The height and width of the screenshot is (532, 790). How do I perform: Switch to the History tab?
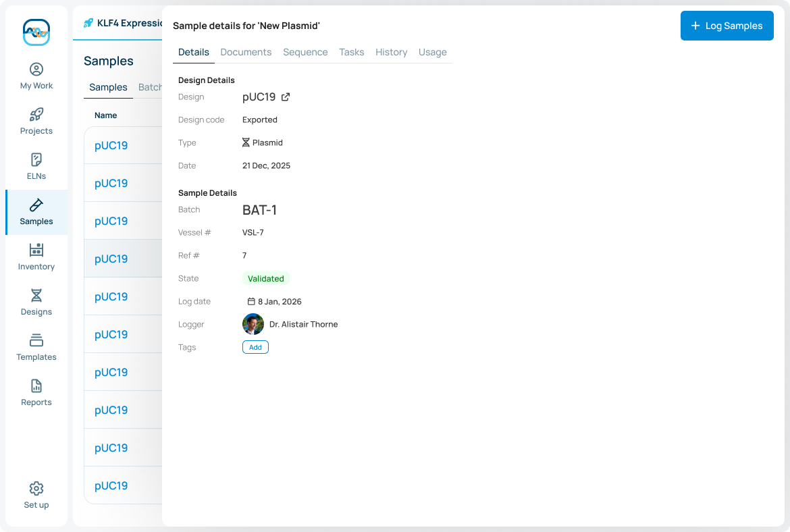[x=392, y=52]
